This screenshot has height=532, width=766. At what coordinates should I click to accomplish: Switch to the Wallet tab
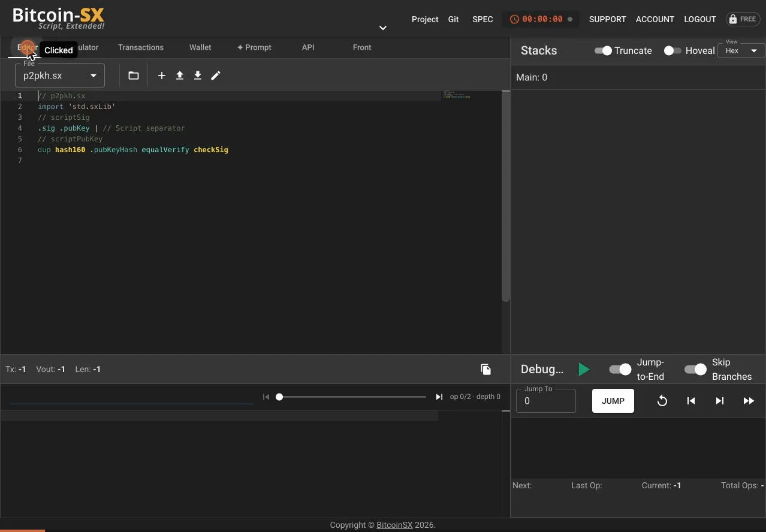pyautogui.click(x=200, y=47)
